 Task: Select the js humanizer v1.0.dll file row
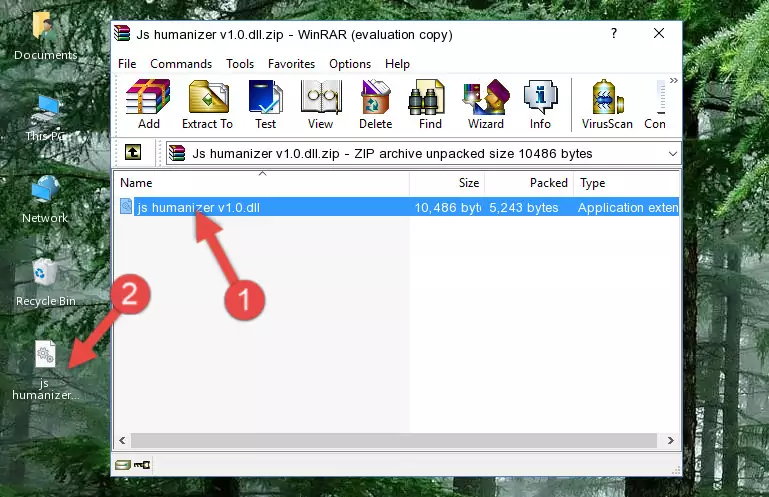398,207
